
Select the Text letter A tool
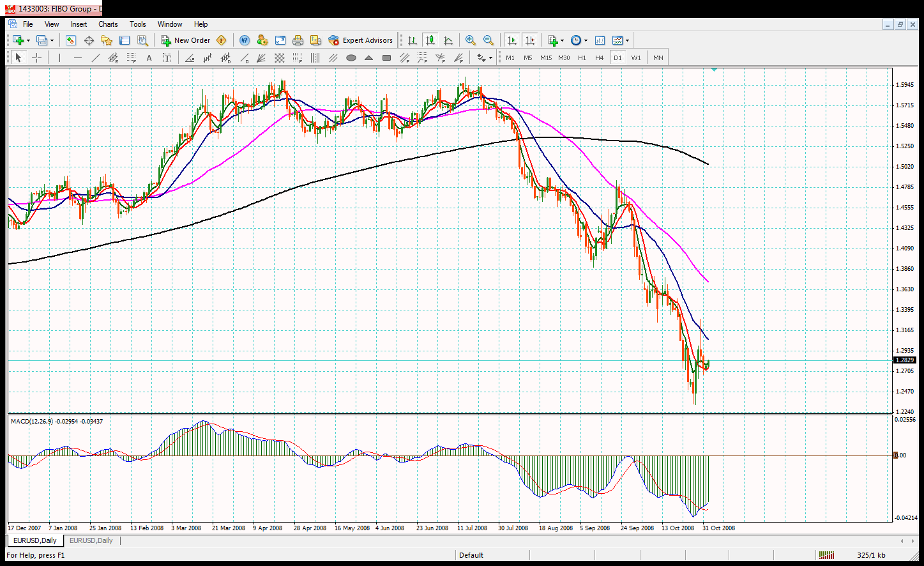point(149,57)
